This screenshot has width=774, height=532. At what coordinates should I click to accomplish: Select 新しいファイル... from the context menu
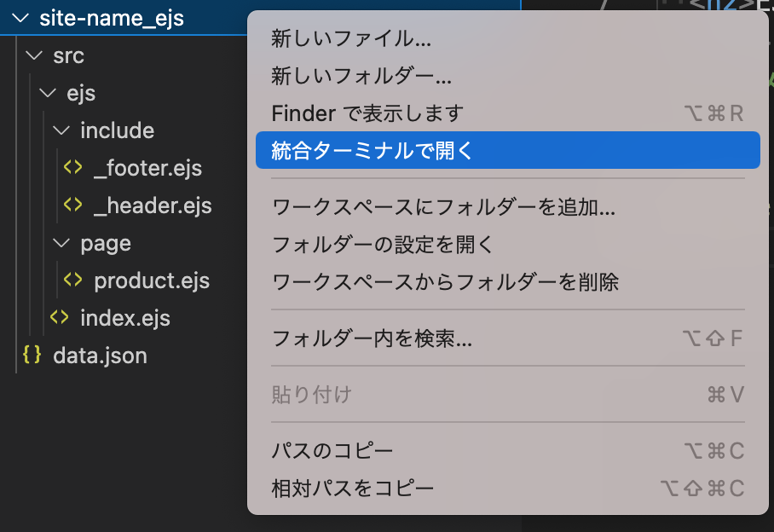[352, 38]
